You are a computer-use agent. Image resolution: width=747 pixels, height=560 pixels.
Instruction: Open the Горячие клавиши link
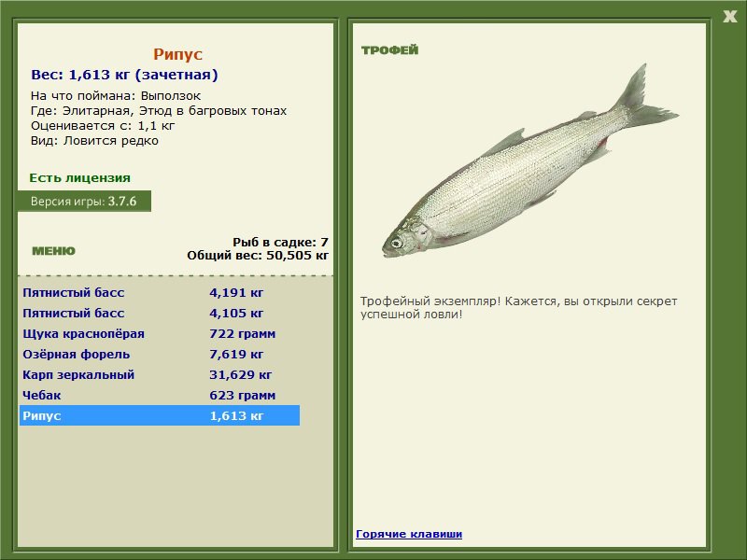coord(409,534)
